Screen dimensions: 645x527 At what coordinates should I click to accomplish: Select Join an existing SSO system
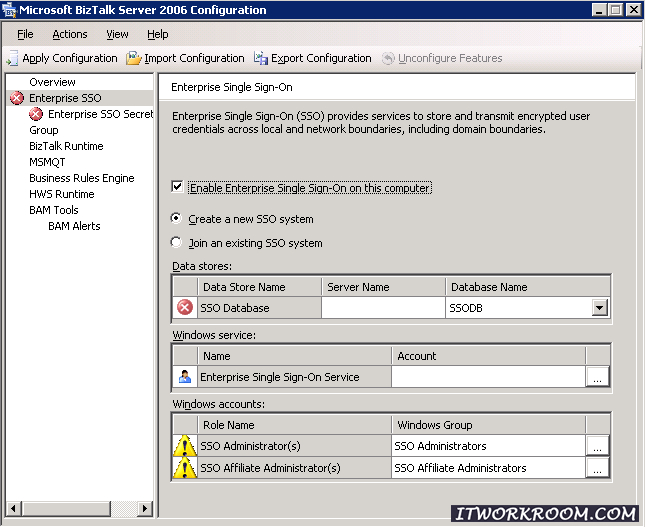pyautogui.click(x=176, y=242)
